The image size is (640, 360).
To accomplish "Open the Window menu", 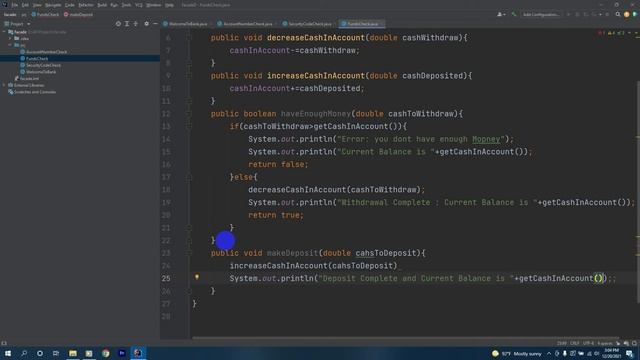I will (x=153, y=5).
